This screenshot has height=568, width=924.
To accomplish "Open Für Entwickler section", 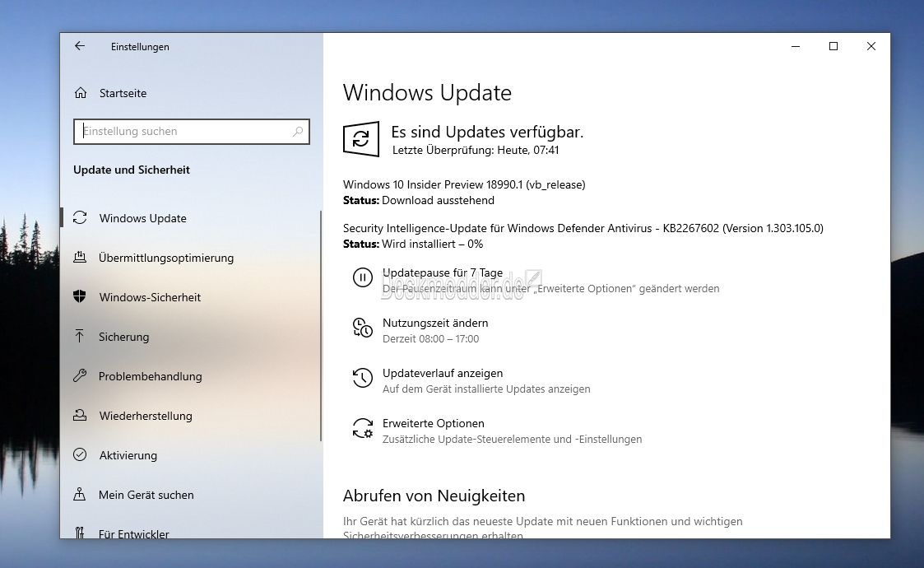I will coord(133,533).
